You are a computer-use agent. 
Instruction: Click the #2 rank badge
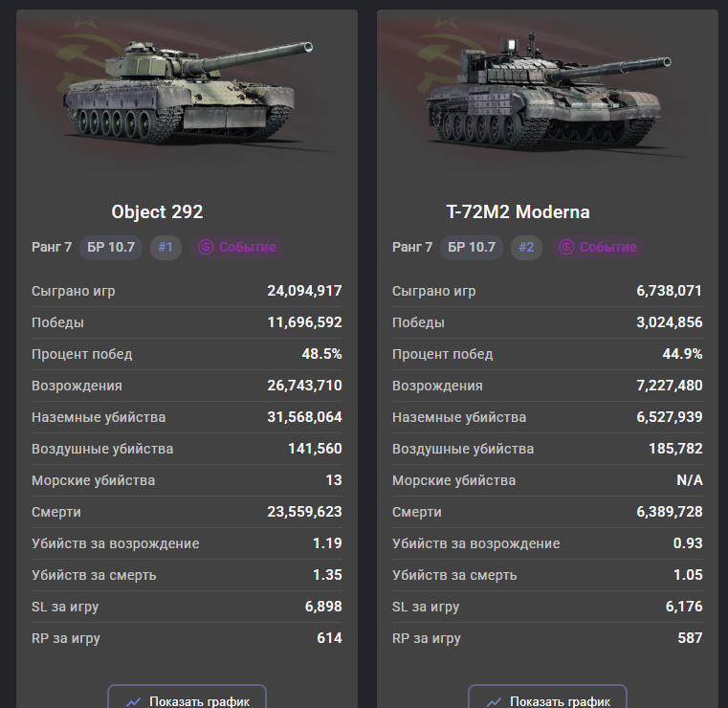pyautogui.click(x=526, y=247)
